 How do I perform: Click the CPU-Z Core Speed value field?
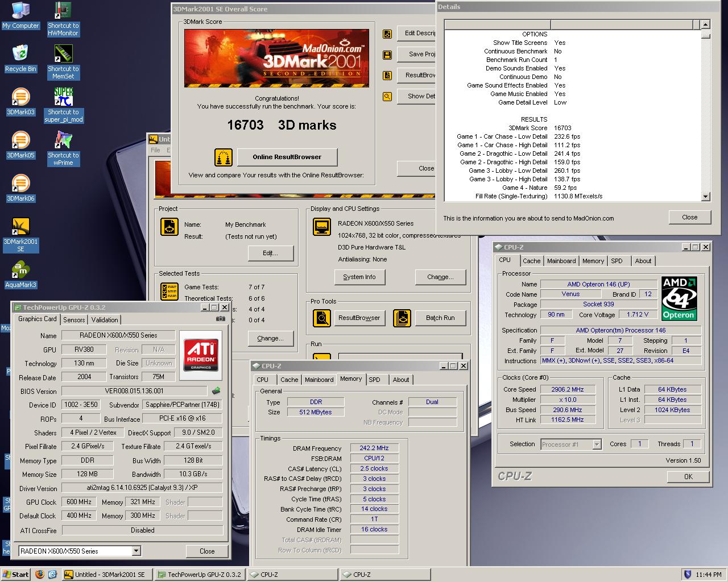pyautogui.click(x=567, y=389)
